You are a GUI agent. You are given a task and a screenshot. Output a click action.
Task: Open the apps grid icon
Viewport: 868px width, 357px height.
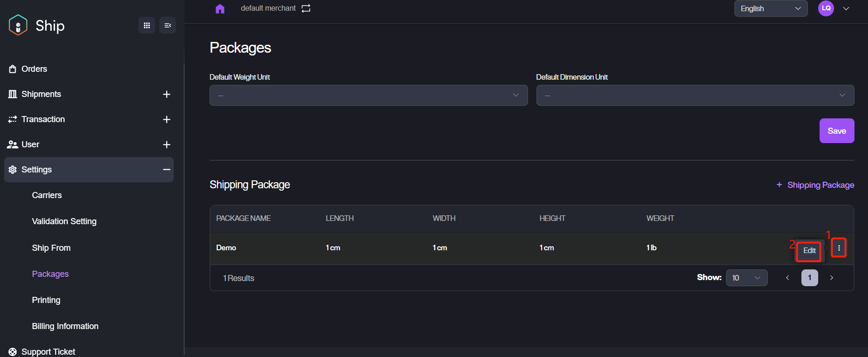pos(147,25)
